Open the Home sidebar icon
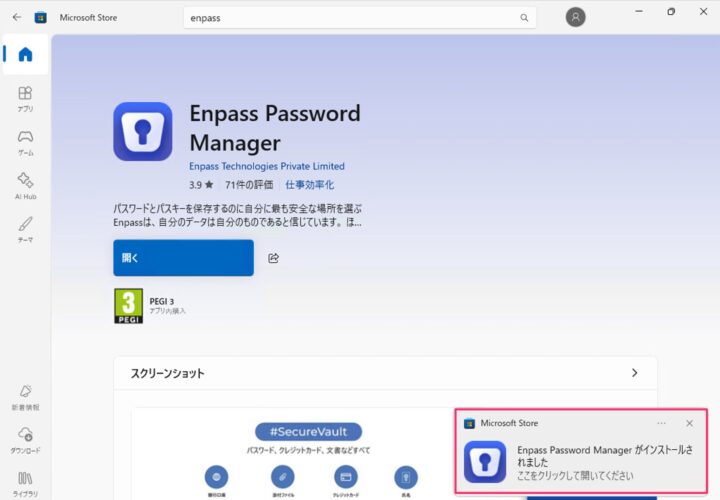The image size is (720, 500). point(25,55)
